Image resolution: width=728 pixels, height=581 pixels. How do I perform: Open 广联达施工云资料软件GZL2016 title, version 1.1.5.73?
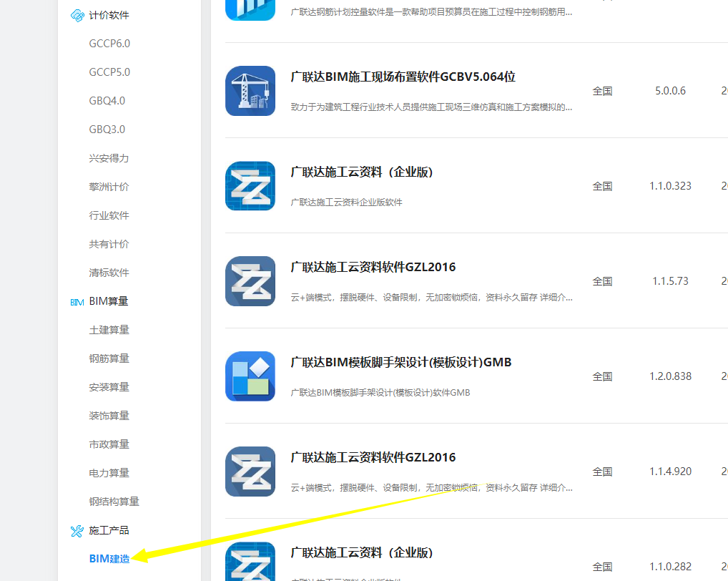[373, 267]
